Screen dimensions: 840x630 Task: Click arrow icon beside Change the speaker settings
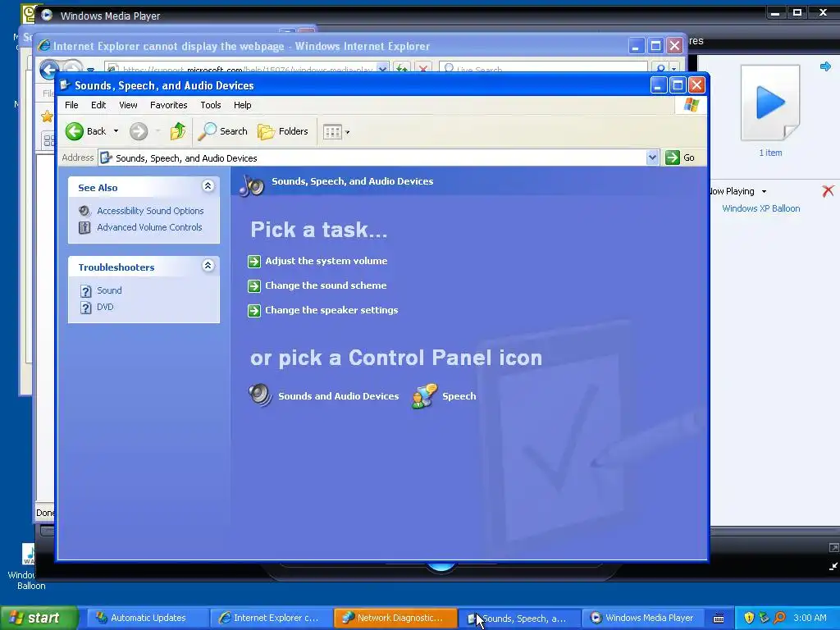tap(254, 311)
